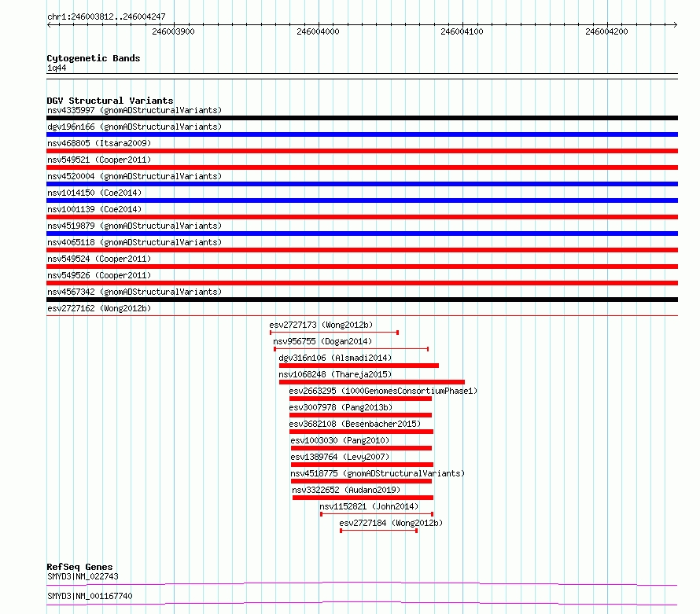Viewport: 700px width, 614px height.
Task: Click the red bar under dgv316n106
Action: coord(359,366)
